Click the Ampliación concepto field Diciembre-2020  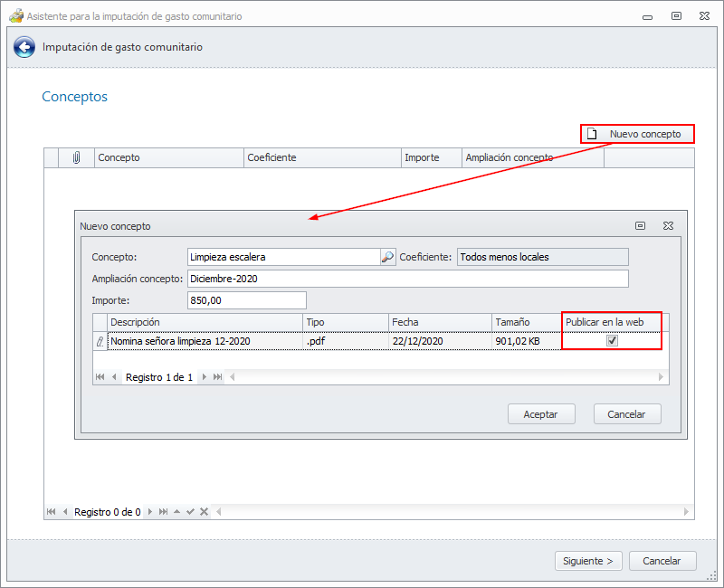[x=408, y=279]
